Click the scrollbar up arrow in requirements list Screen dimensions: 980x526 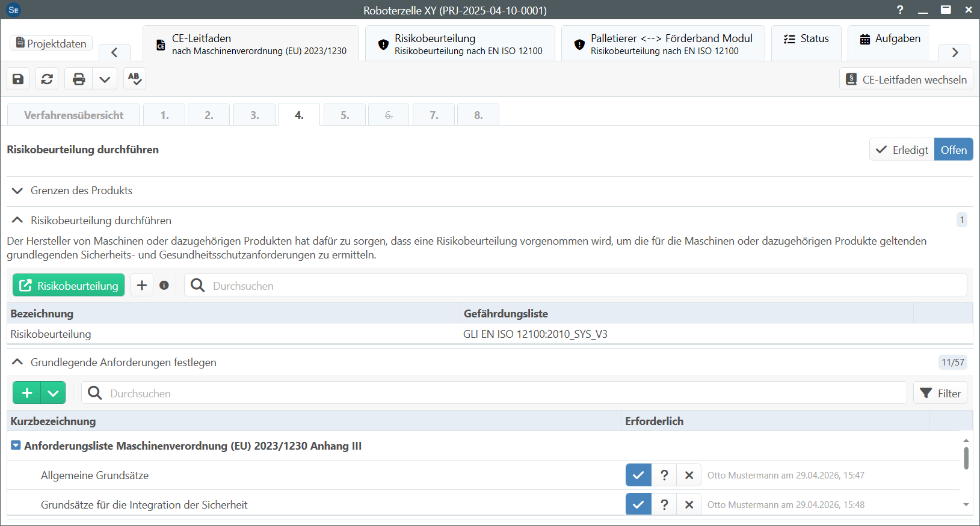pos(966,440)
